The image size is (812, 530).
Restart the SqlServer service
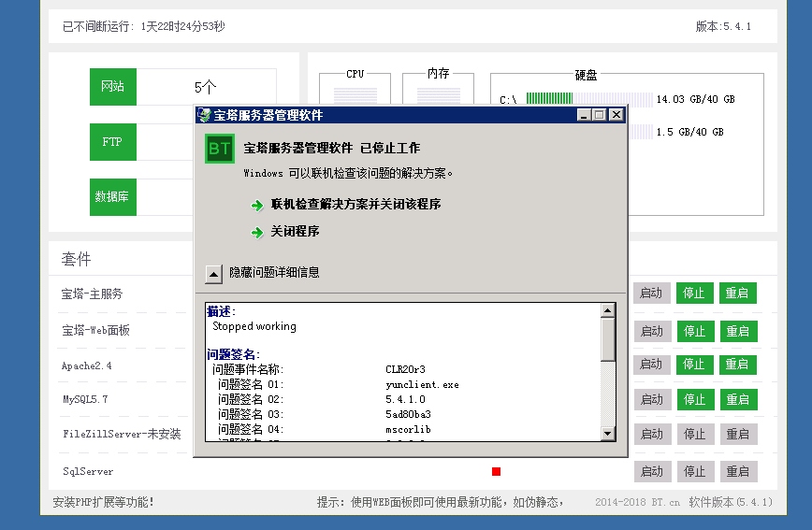(x=738, y=471)
